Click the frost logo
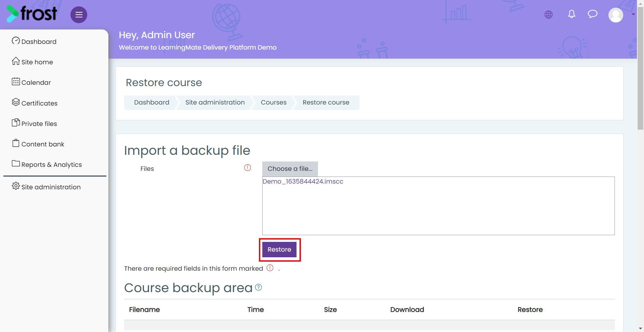The height and width of the screenshot is (332, 644). (32, 14)
